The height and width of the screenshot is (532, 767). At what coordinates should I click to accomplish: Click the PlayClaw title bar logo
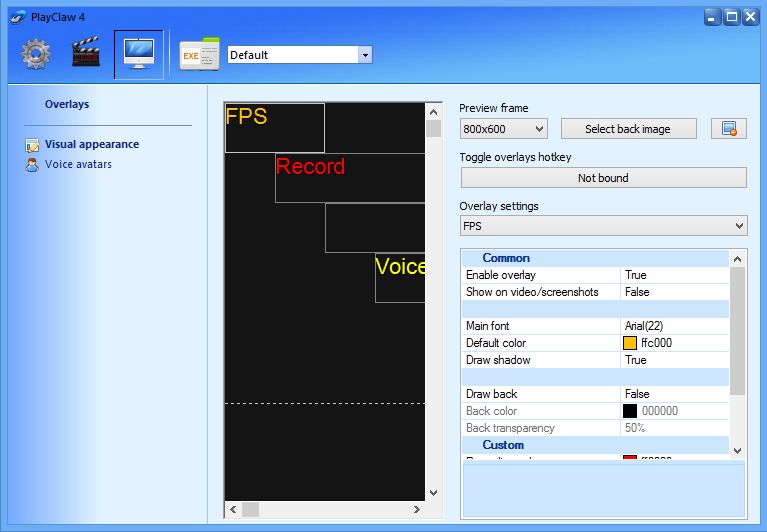(17, 16)
